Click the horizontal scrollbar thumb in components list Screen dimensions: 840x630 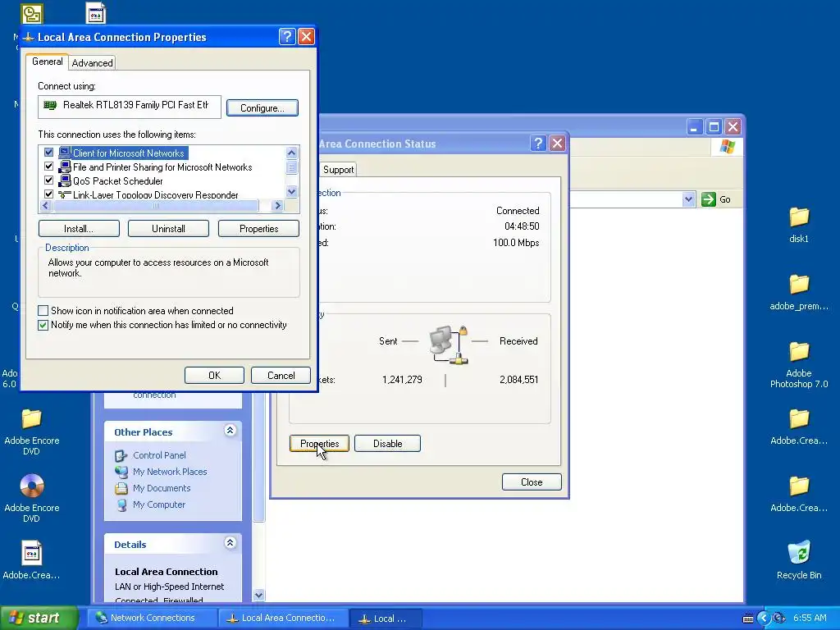point(156,205)
